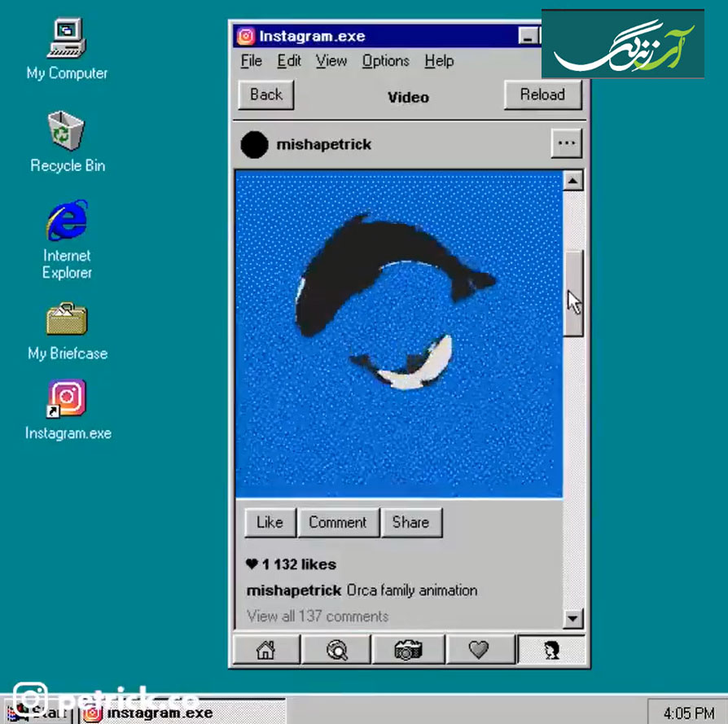Click the Instagram logo in title bar
This screenshot has height=724, width=728.
246,36
